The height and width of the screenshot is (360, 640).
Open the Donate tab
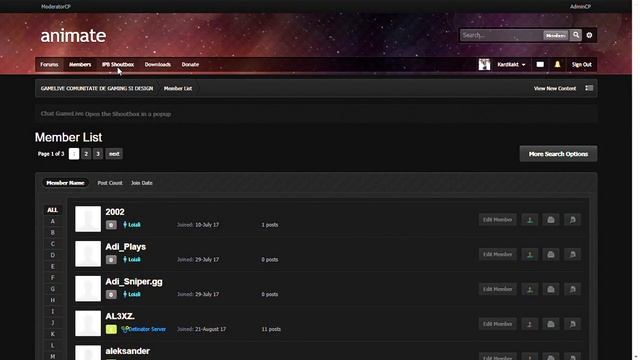(190, 64)
